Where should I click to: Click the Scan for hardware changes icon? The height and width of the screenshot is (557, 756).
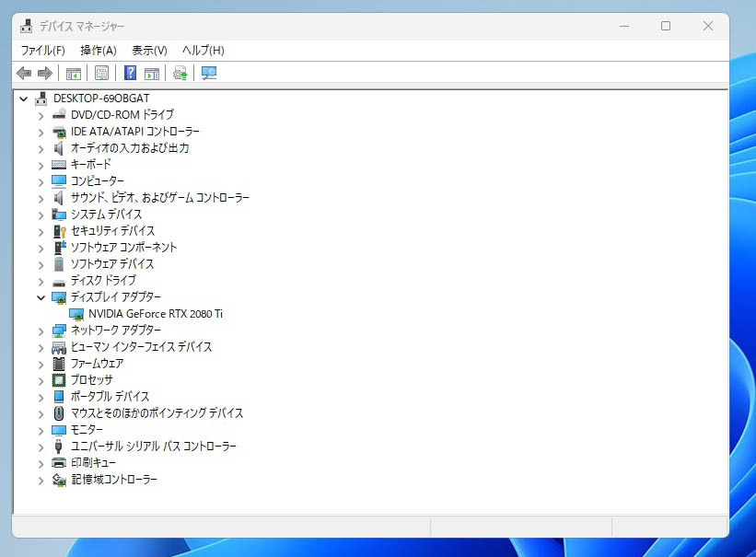tap(180, 73)
